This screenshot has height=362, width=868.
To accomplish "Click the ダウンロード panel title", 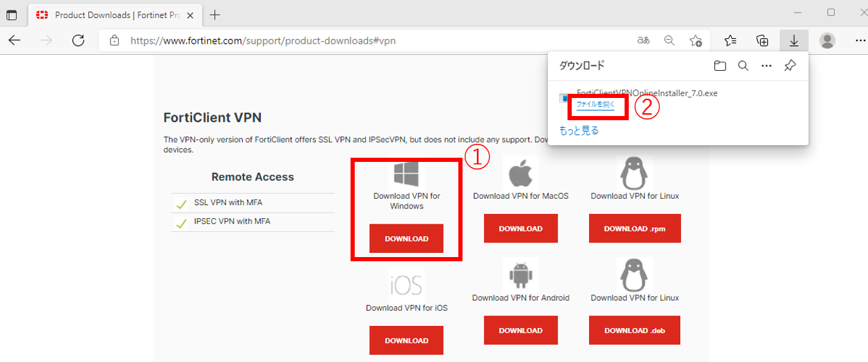I will tap(582, 66).
